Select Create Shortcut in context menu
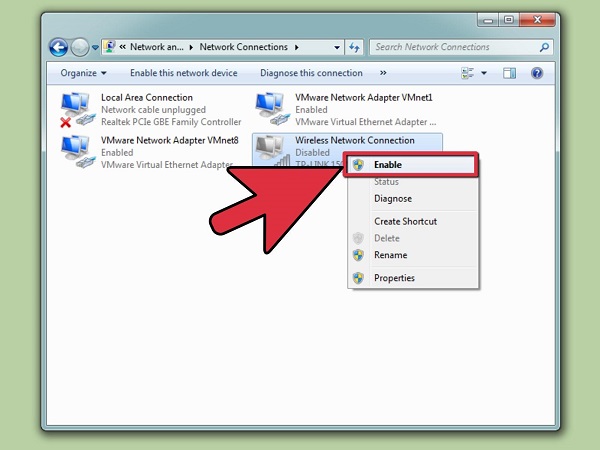This screenshot has height=450, width=600. (x=405, y=221)
